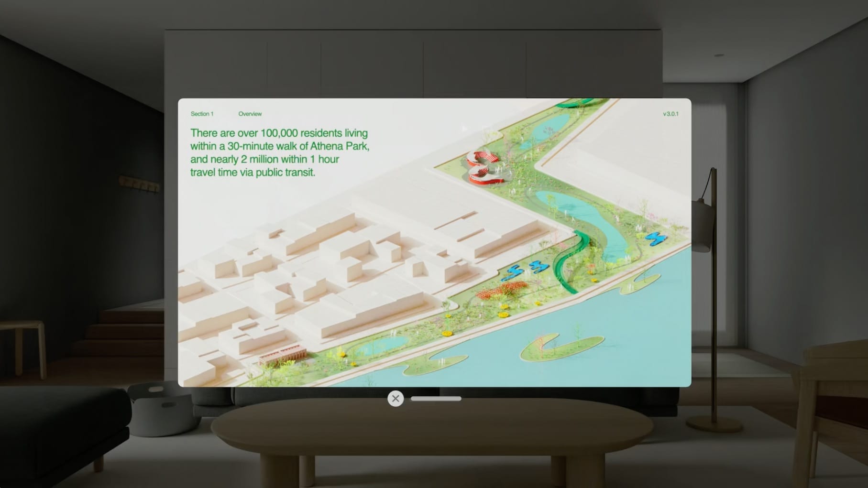
Task: Open the Overview section header
Action: [250, 114]
